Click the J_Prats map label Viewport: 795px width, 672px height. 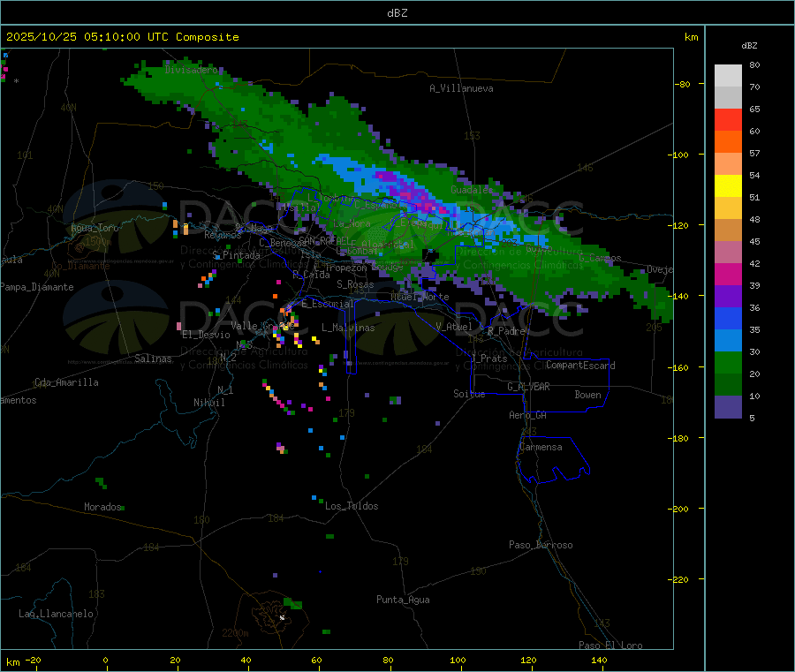488,359
